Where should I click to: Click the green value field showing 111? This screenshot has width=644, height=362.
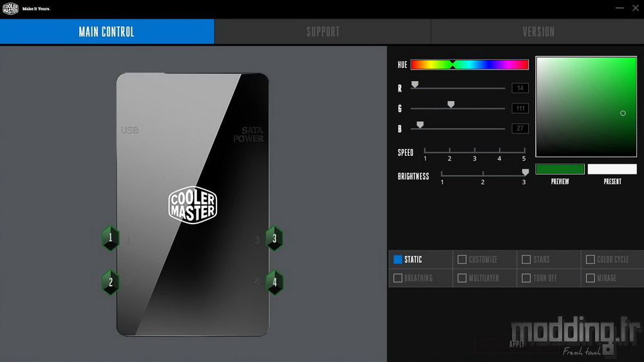(x=520, y=108)
